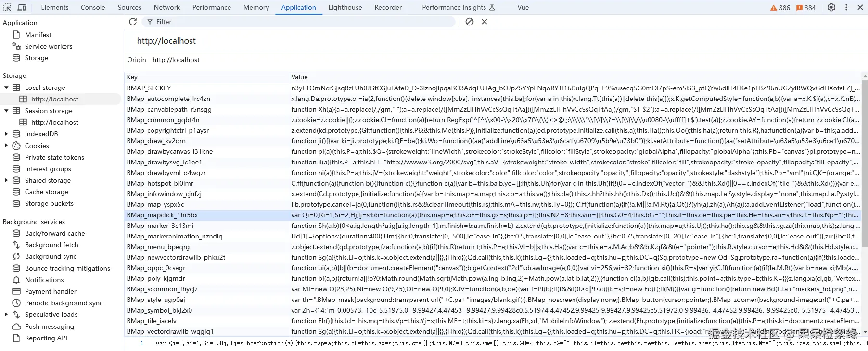Refresh the storage table

point(133,22)
